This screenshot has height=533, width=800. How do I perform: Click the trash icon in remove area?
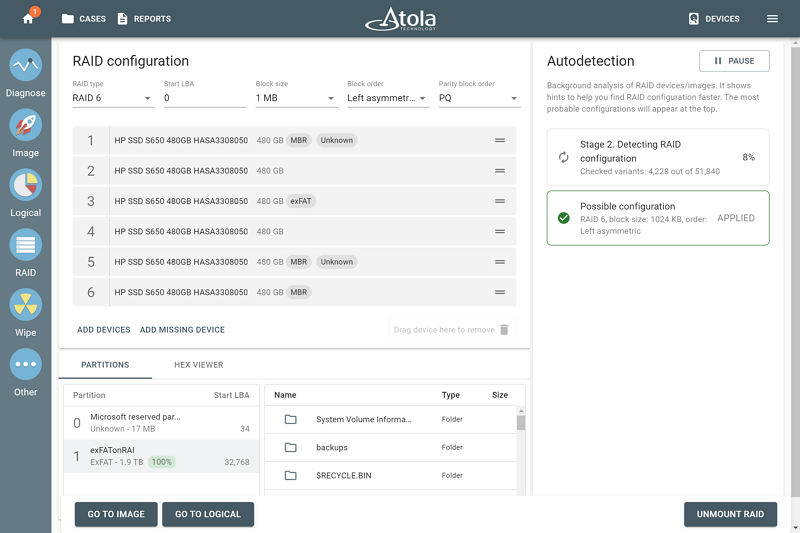click(504, 329)
